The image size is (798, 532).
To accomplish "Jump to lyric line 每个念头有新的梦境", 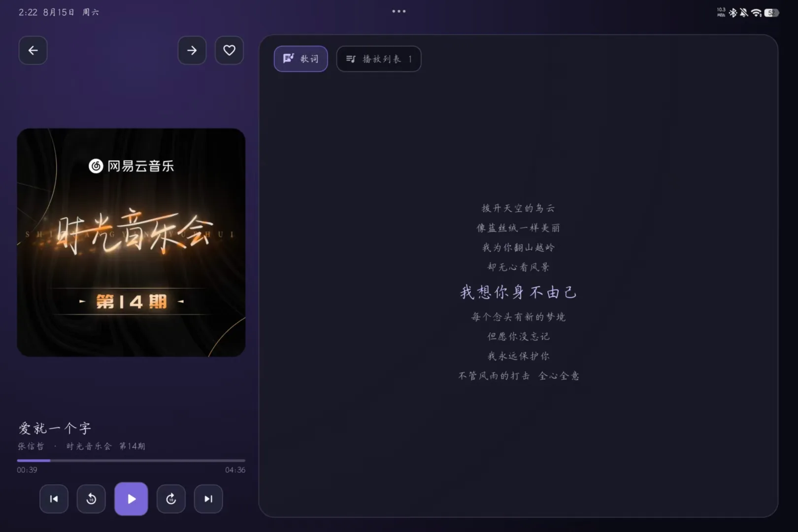I will pyautogui.click(x=518, y=317).
